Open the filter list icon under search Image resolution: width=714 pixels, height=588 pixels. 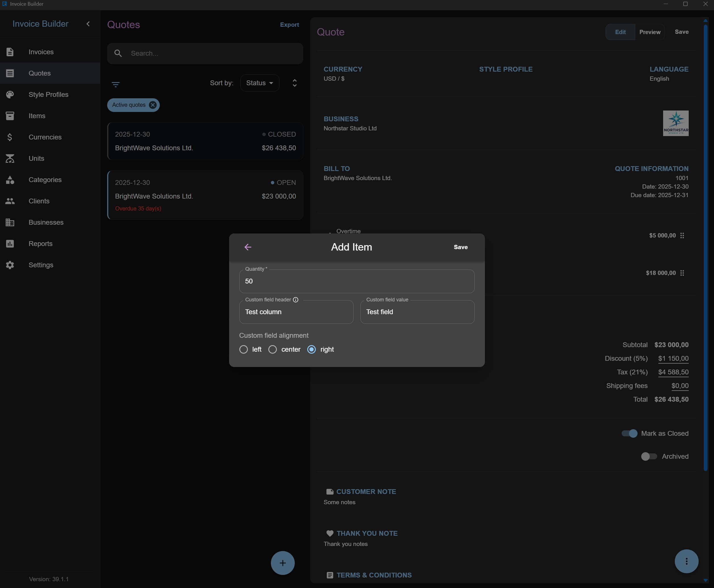pos(116,84)
